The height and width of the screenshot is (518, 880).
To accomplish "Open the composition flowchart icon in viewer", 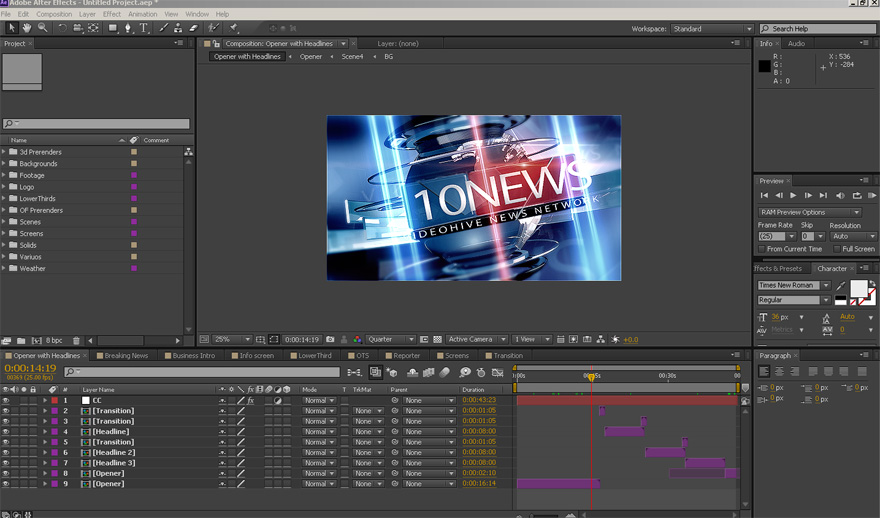I will [x=601, y=339].
